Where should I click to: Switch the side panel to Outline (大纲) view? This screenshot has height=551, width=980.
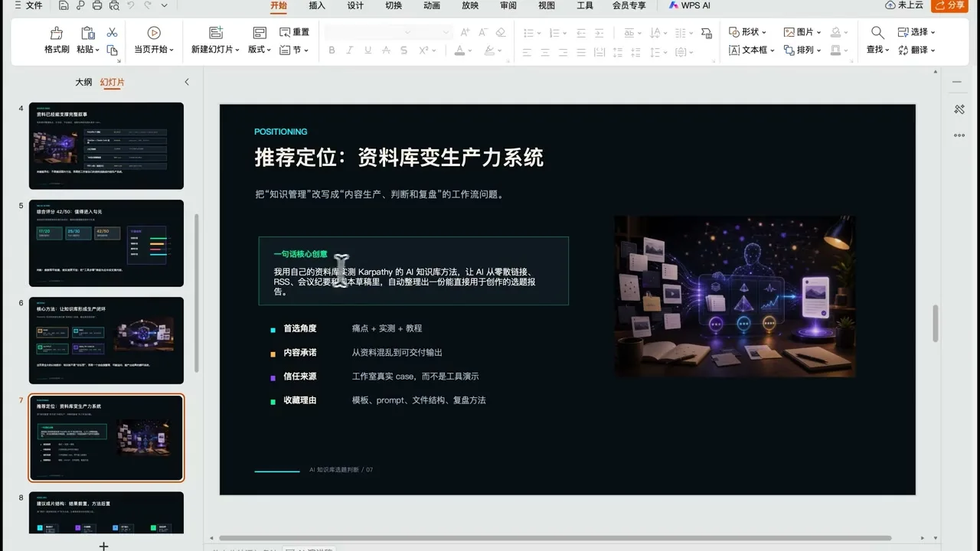tap(83, 82)
